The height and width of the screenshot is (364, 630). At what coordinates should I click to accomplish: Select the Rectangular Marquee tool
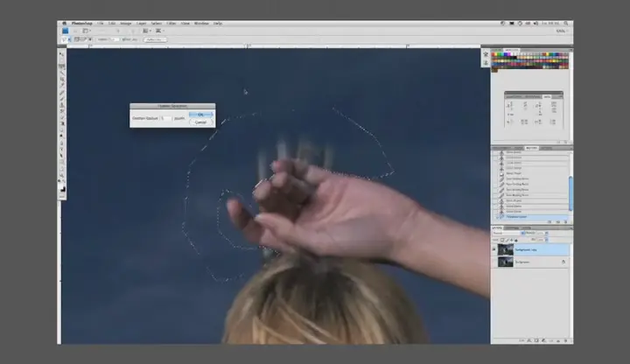[62, 60]
